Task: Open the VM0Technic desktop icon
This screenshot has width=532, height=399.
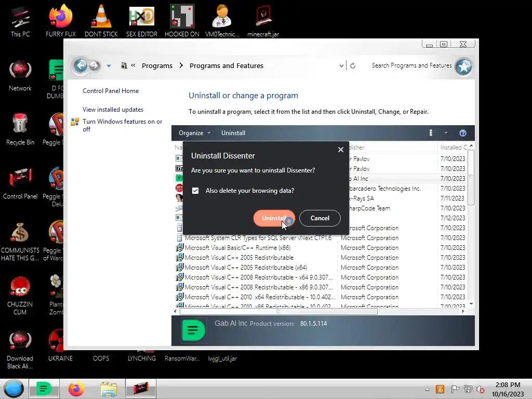Action: (222, 21)
